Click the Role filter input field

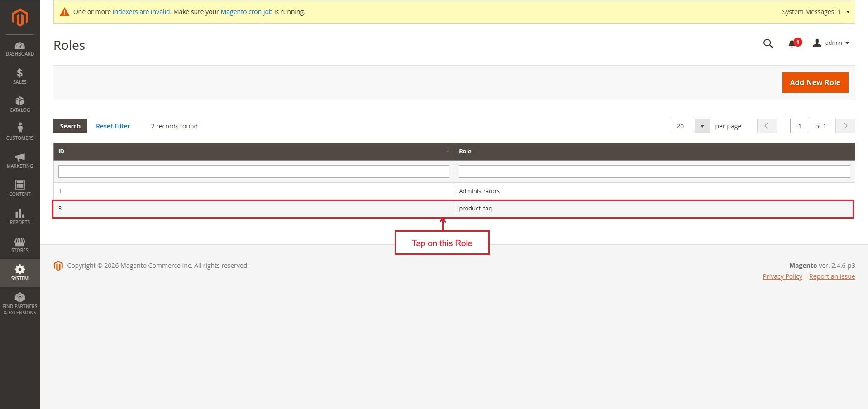point(654,171)
